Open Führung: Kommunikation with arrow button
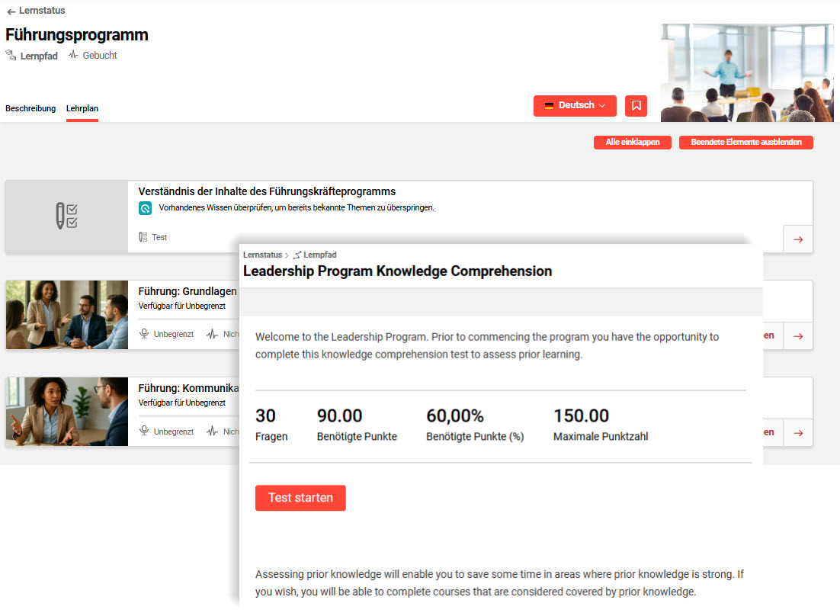840x616 pixels. 797,432
